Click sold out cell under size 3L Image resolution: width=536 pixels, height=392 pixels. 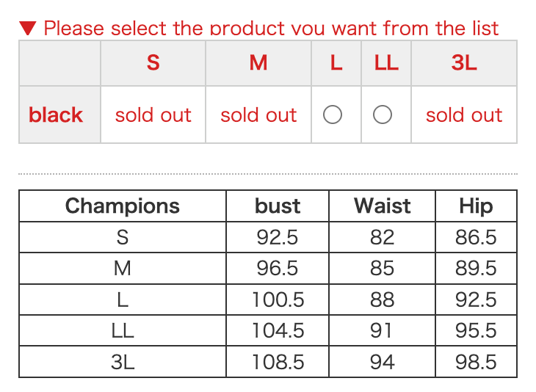tap(464, 115)
